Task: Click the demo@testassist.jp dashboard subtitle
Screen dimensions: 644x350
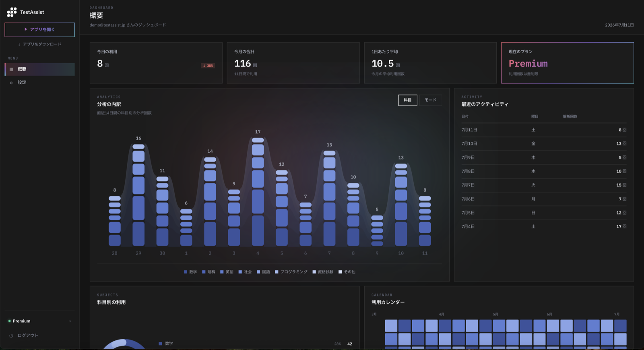Action: (128, 25)
